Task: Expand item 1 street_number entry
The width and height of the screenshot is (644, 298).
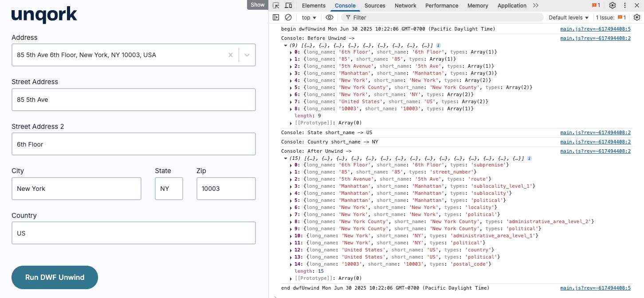Action: 291,172
